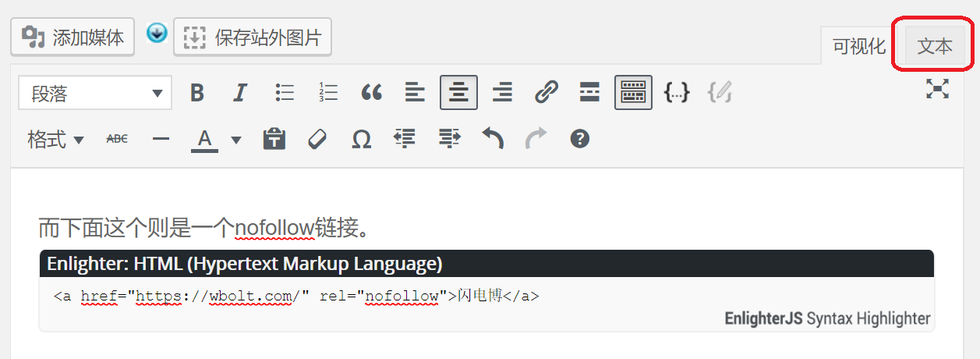The height and width of the screenshot is (359, 980).
Task: Open the 段落 paragraph format dropdown
Action: click(x=94, y=94)
